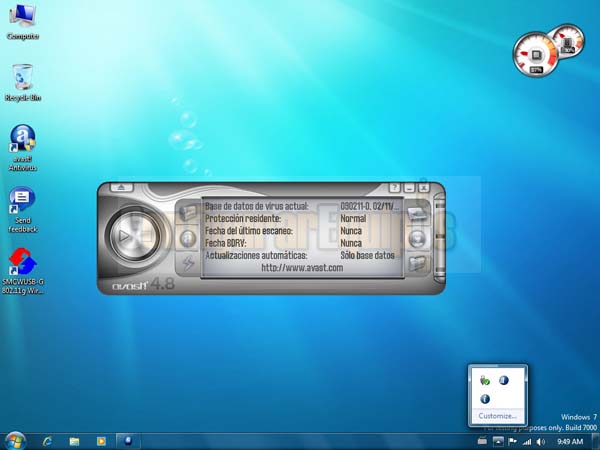The height and width of the screenshot is (450, 600).
Task: Select the local hard disks scan icon
Action: (x=417, y=214)
